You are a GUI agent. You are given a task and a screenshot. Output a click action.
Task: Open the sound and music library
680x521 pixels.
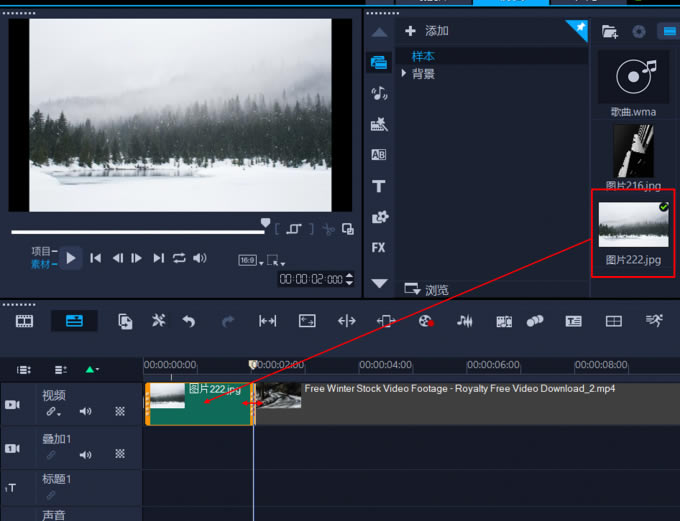pos(379,93)
